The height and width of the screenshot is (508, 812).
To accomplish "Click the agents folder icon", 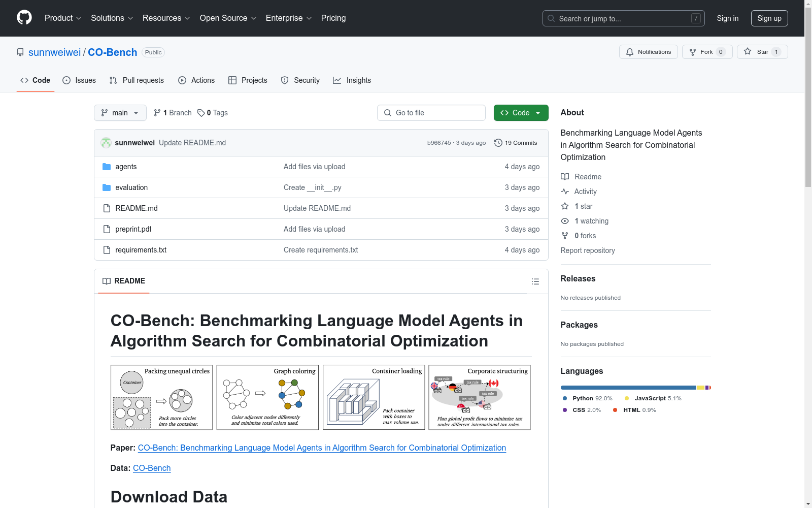I will [107, 167].
